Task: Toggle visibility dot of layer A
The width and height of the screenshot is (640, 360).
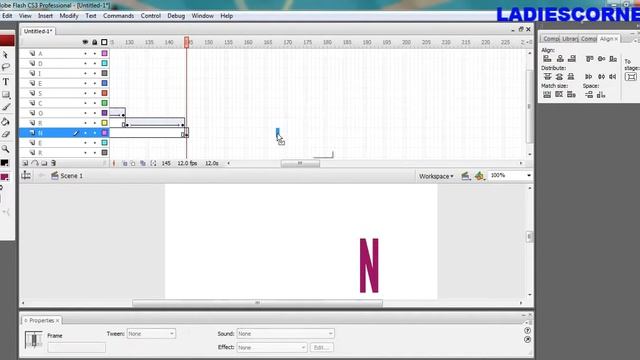Action: pos(85,53)
